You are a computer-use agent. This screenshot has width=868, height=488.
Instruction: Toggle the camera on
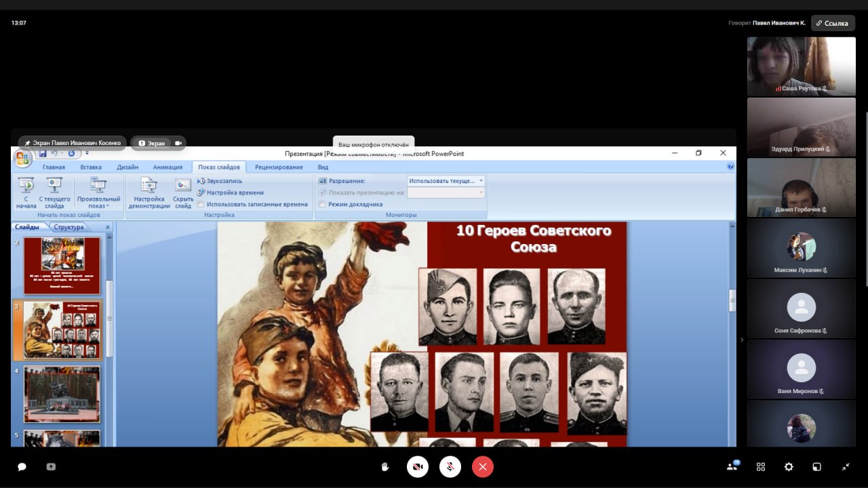(418, 467)
